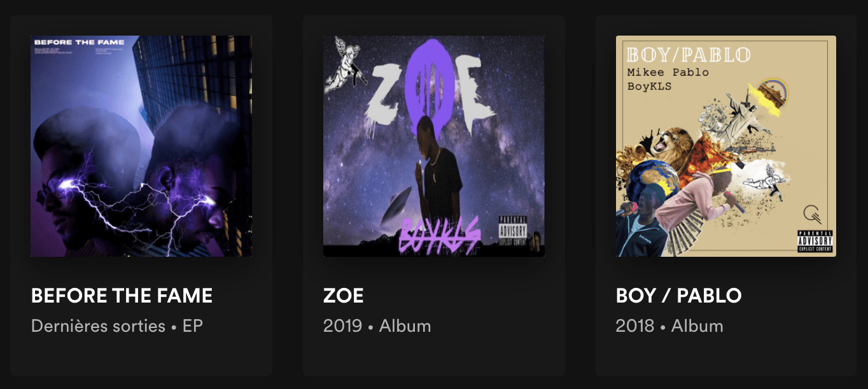Open the BEFORE THE FAME cover art
The width and height of the screenshot is (868, 389).
click(x=141, y=146)
